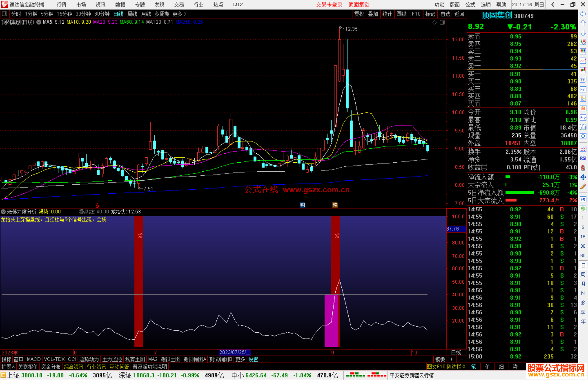
Task: Select the pencil drawing tool icon
Action: coord(583,187)
